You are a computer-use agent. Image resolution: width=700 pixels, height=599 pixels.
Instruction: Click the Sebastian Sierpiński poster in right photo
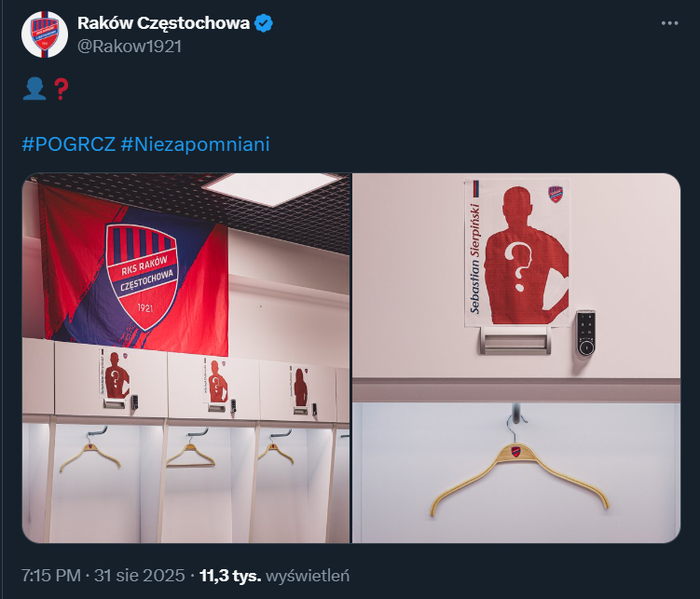[517, 252]
